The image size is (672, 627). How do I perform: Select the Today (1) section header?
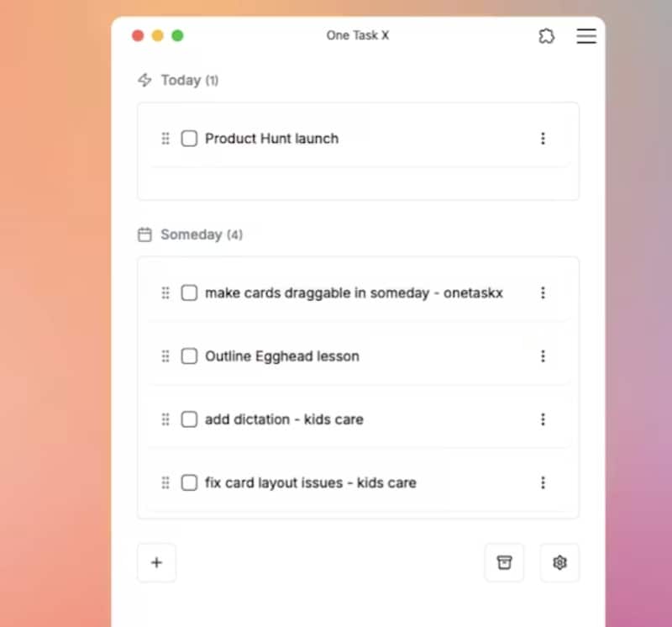(x=190, y=80)
